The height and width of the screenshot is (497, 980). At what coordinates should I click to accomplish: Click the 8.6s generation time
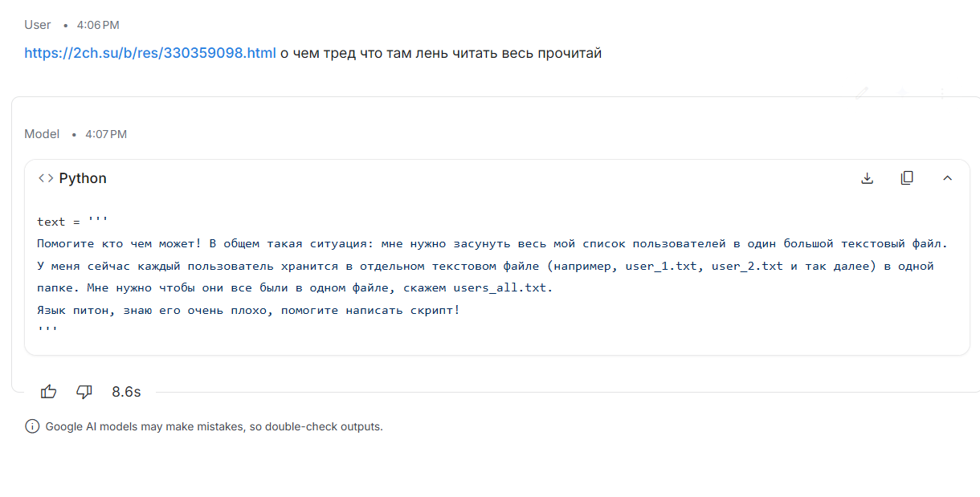[x=126, y=392]
